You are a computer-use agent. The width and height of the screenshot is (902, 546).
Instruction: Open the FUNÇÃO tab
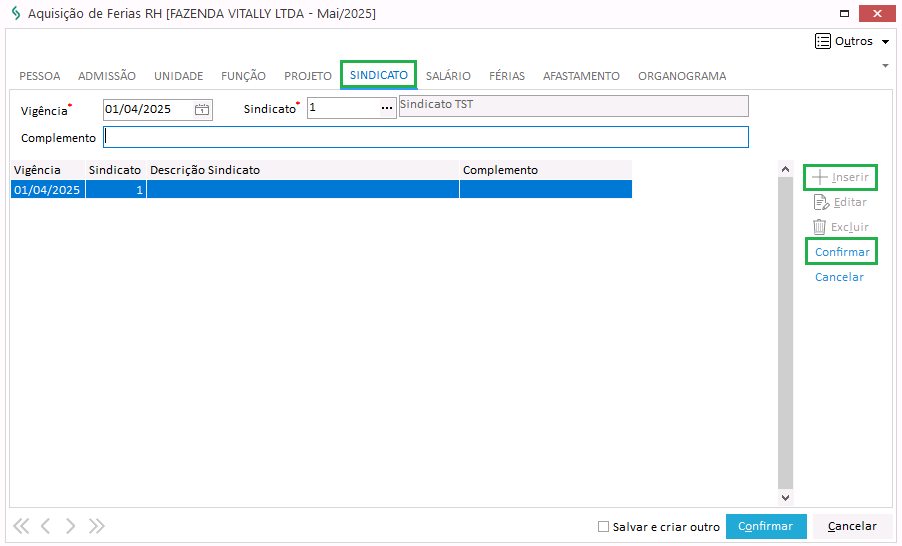coord(243,76)
